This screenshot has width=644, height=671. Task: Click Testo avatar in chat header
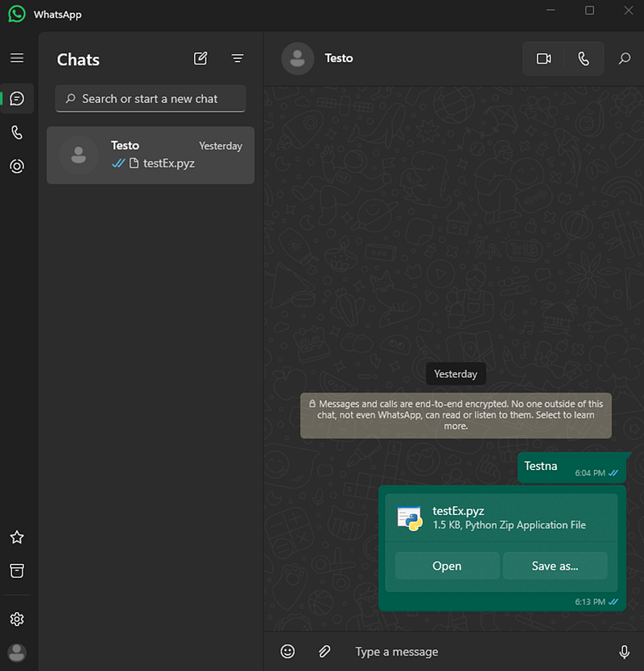(x=298, y=59)
